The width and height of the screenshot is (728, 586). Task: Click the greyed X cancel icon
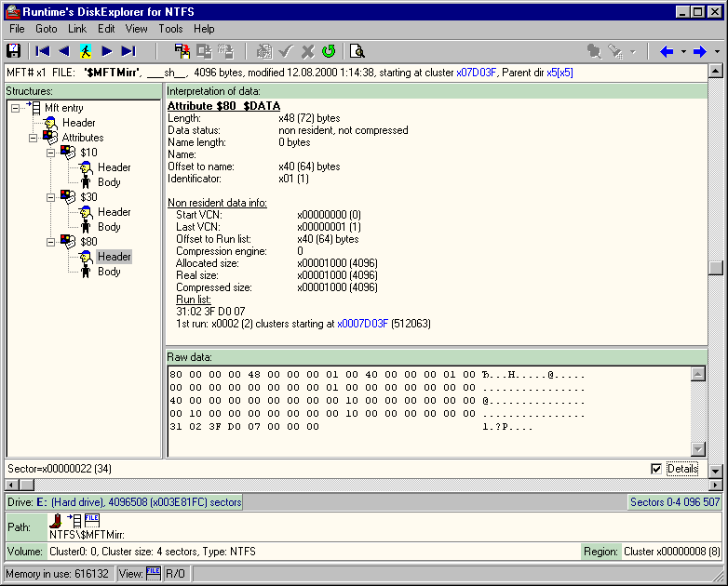[307, 51]
